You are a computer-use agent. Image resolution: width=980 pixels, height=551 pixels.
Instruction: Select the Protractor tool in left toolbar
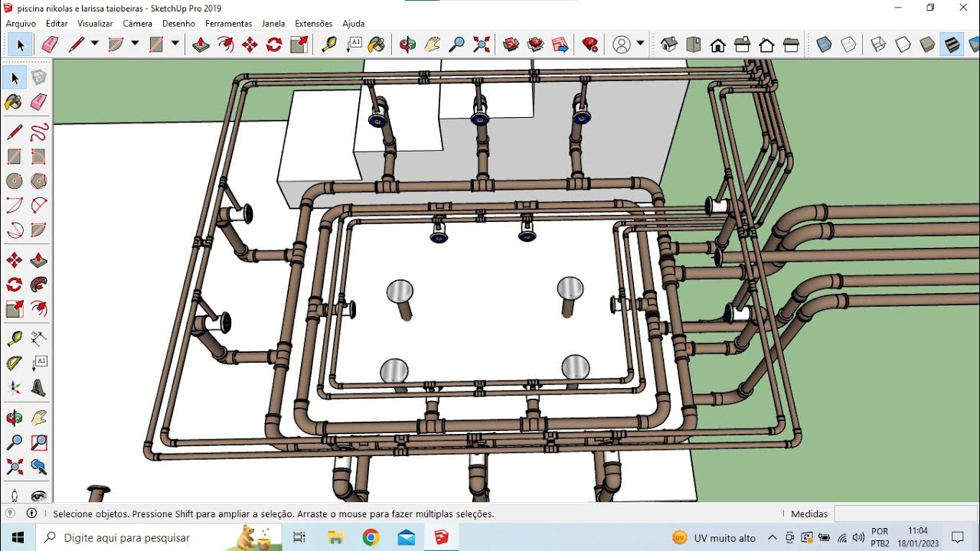[x=15, y=364]
